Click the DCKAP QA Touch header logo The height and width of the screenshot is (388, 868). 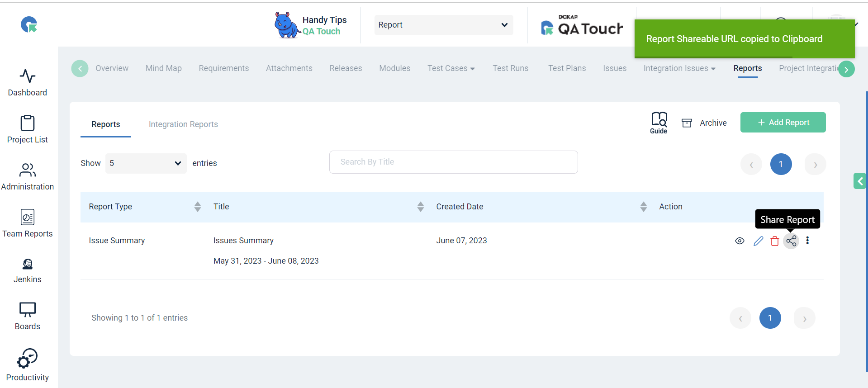(x=582, y=25)
